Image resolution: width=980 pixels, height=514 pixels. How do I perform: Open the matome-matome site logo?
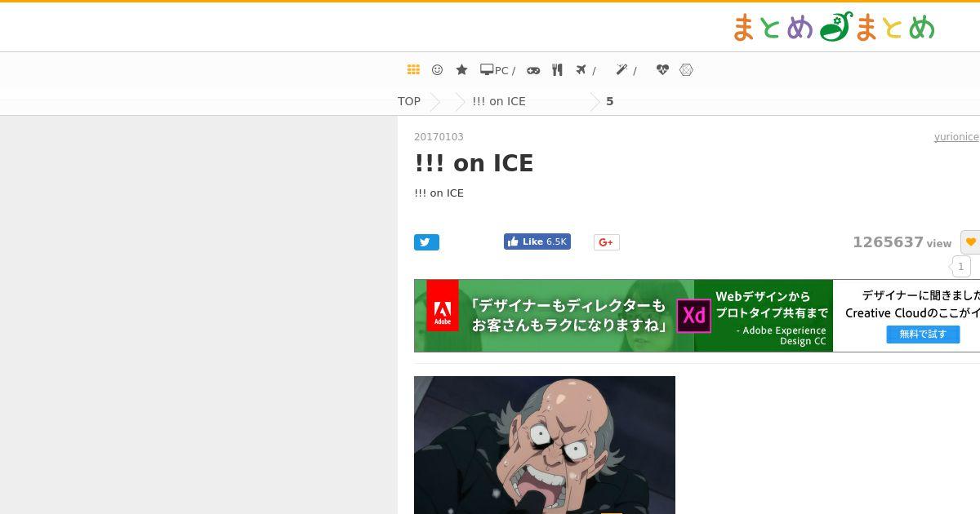click(833, 27)
